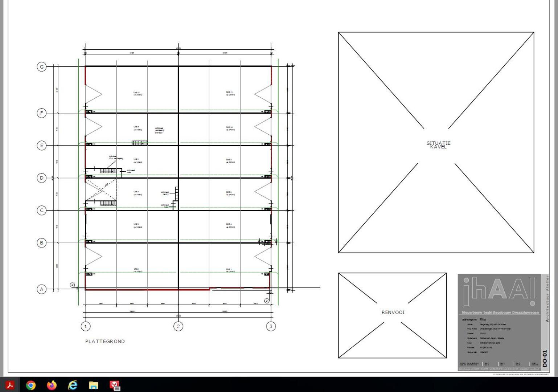Viewport: 558px width, 392px height.
Task: Click the 'optioneel verdieping entresol' note
Action: point(160,130)
